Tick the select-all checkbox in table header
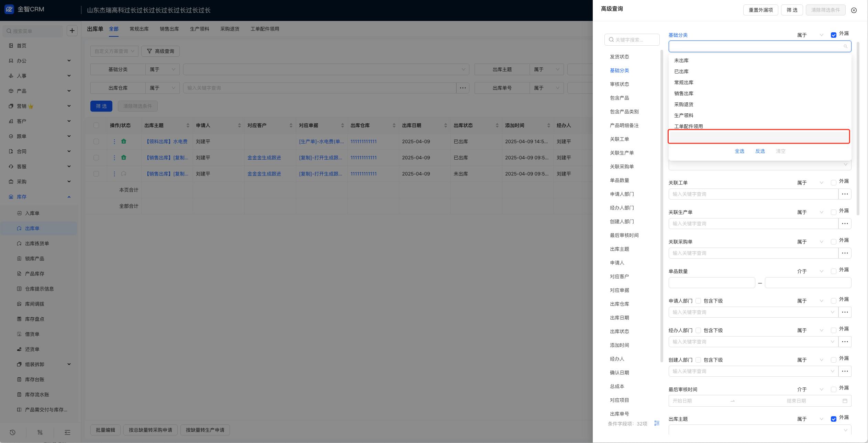The height and width of the screenshot is (443, 868). (x=96, y=125)
